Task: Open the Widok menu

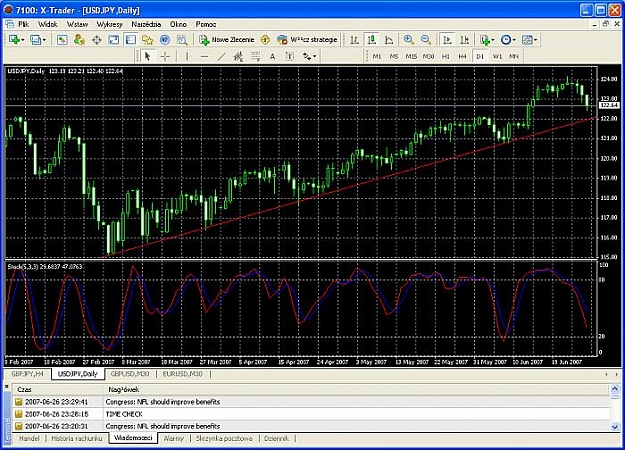Action: 48,24
